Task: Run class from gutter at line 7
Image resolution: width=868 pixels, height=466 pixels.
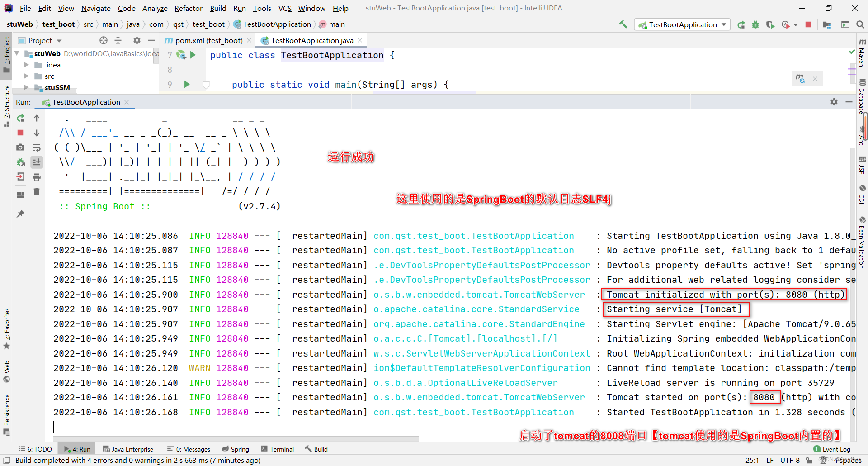Action: [x=193, y=55]
